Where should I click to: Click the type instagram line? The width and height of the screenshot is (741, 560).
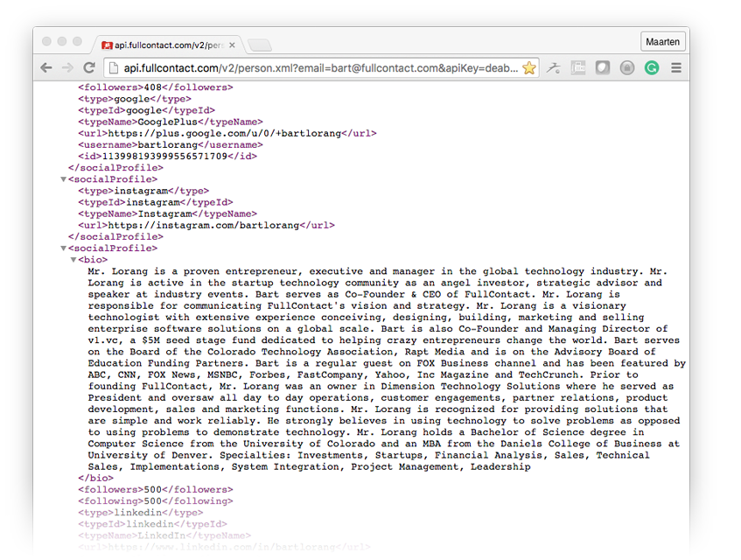click(143, 191)
